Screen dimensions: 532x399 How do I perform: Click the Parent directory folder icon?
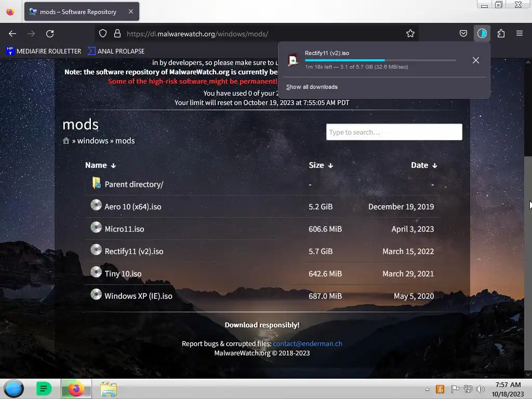pos(96,183)
